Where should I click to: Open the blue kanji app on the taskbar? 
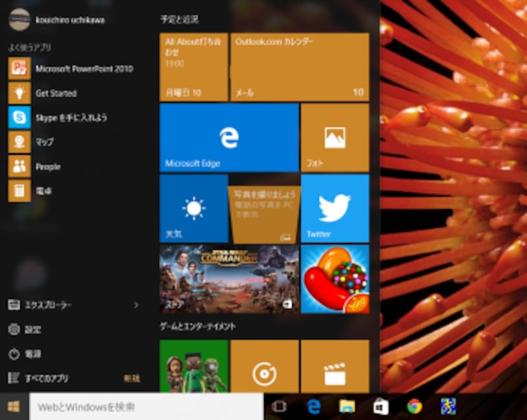tap(449, 407)
